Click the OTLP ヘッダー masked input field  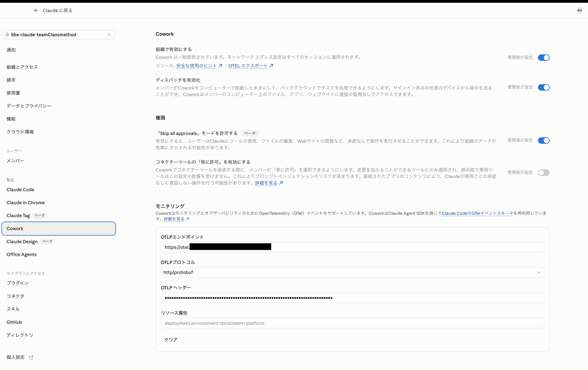point(352,298)
